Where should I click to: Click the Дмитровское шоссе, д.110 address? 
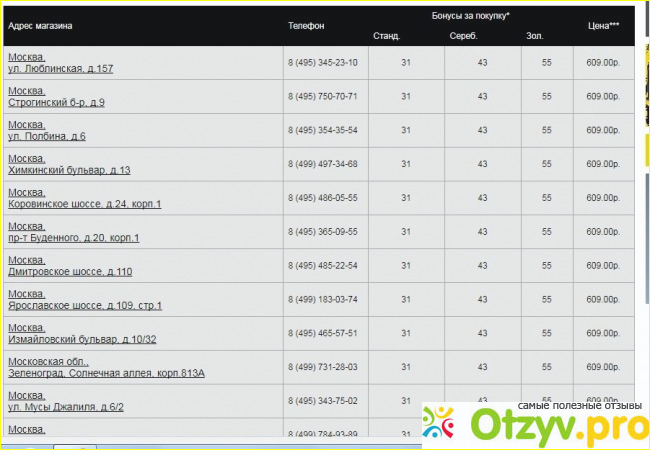click(x=70, y=272)
